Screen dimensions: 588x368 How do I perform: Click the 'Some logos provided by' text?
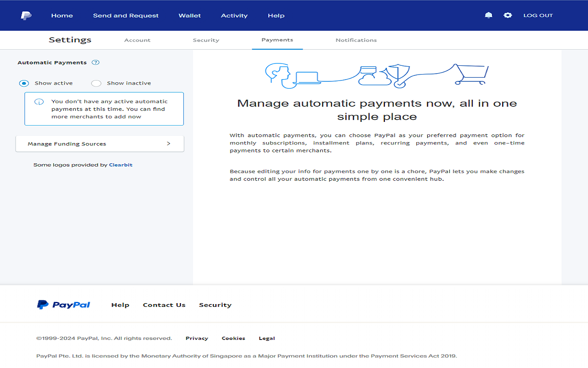click(x=70, y=165)
